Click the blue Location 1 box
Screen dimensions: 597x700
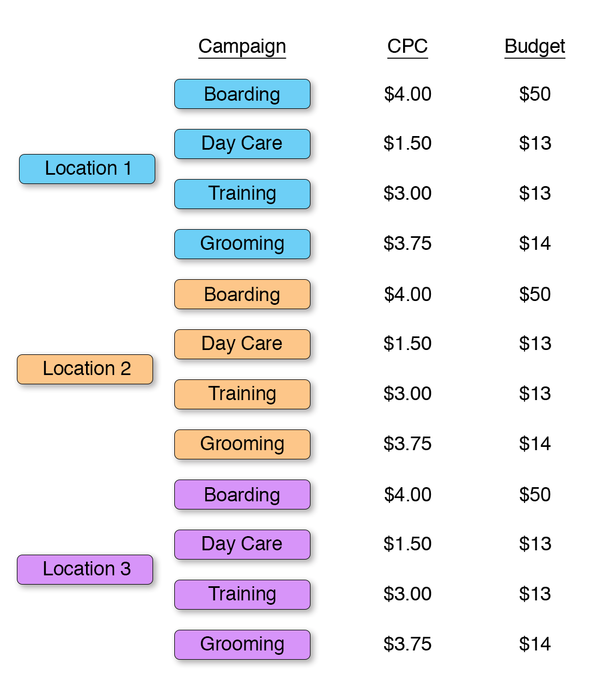(x=87, y=169)
